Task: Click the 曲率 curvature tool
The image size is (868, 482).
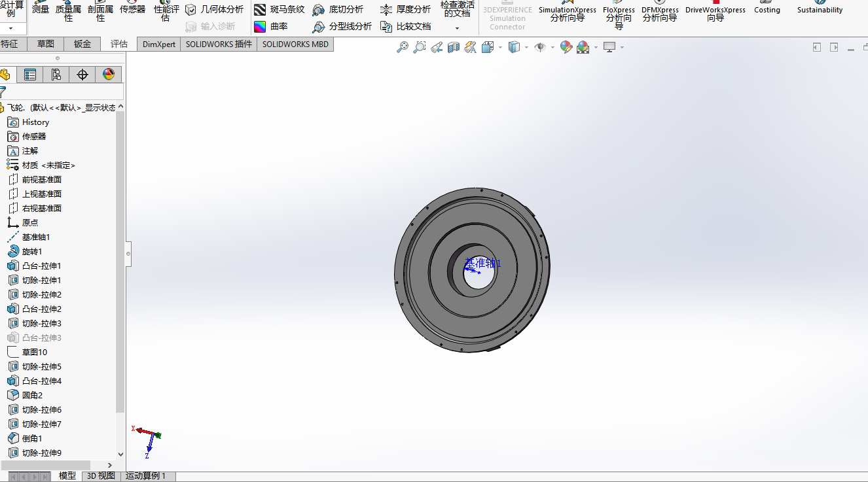Action: coord(271,27)
